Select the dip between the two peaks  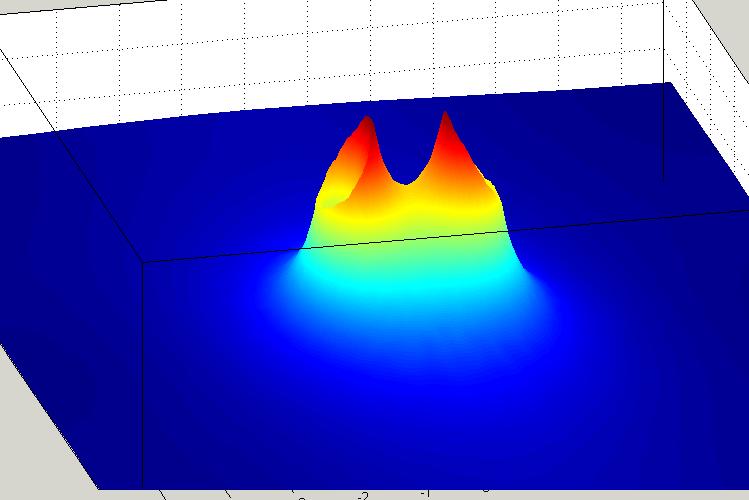405,181
